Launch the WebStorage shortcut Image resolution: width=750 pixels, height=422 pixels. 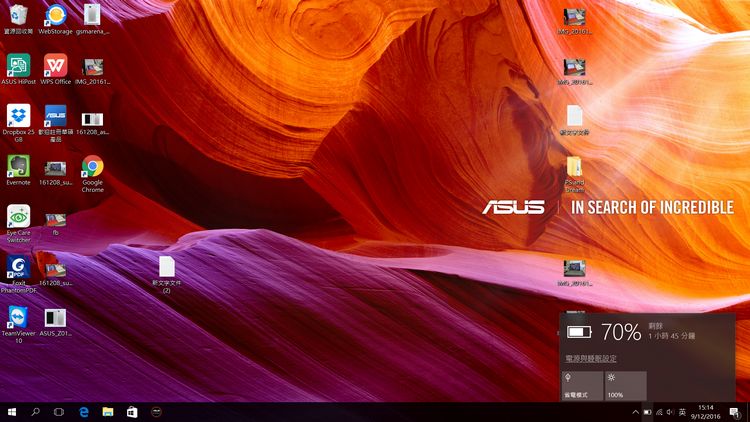(55, 19)
